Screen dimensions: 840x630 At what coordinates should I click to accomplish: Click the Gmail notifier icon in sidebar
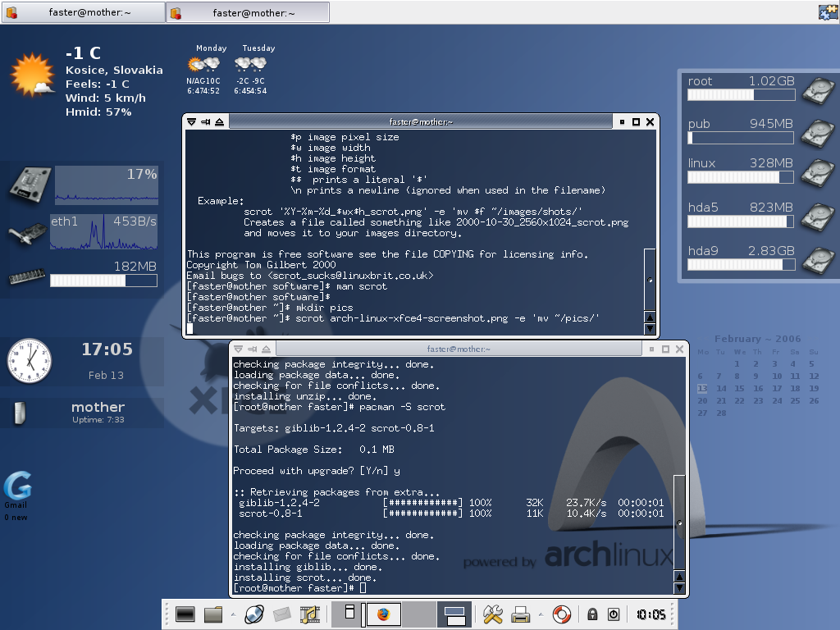point(18,484)
